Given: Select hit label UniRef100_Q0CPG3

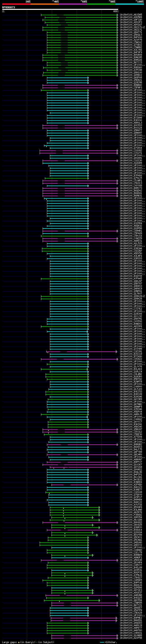Looking at the screenshot, I should [131, 125].
